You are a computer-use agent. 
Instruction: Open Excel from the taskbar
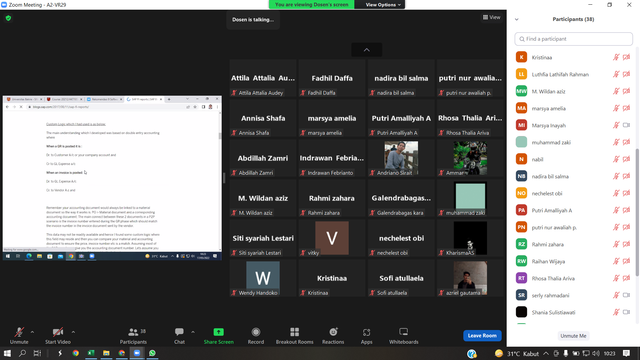point(91,353)
